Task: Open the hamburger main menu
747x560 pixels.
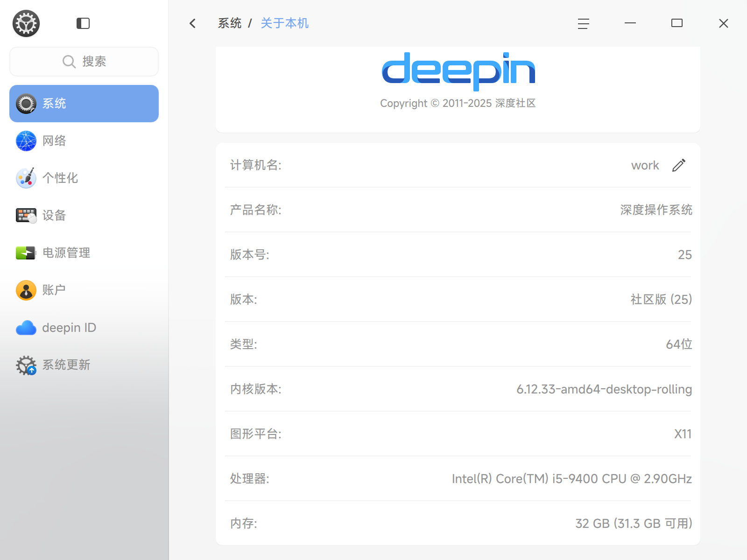Action: pos(584,23)
